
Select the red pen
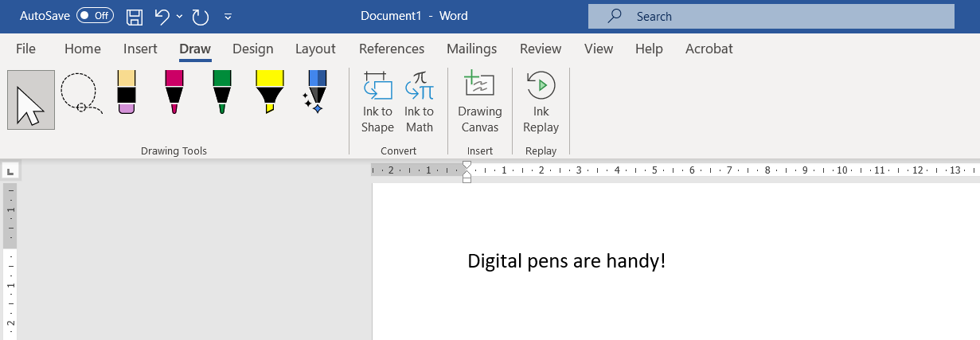pyautogui.click(x=174, y=92)
